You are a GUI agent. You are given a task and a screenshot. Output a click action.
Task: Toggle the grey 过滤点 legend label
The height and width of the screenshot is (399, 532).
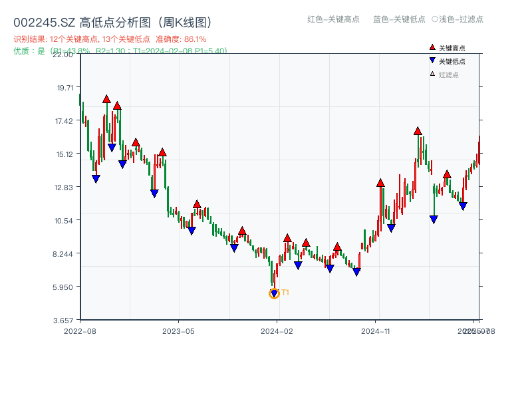tap(448, 74)
